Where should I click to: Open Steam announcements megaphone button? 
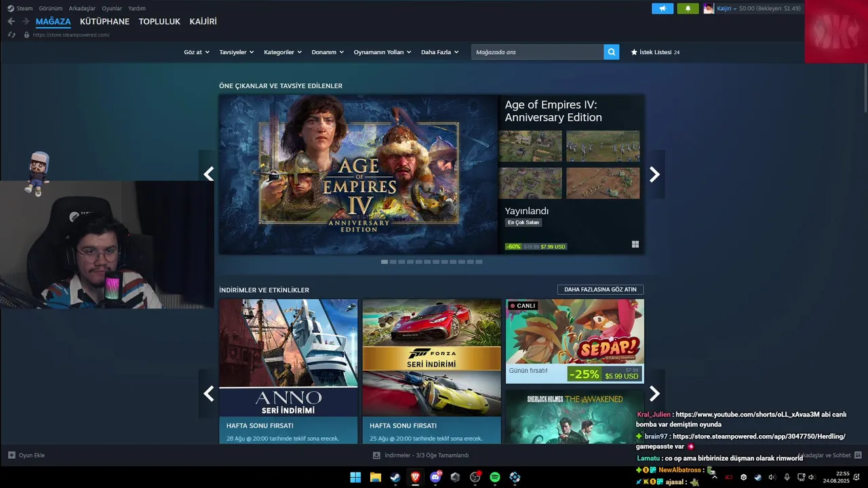tap(663, 9)
